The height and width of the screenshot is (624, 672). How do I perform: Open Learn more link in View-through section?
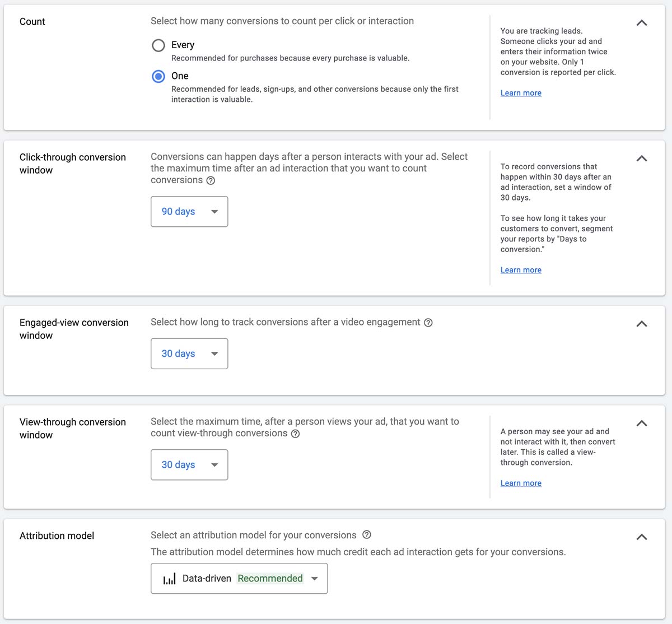click(521, 483)
